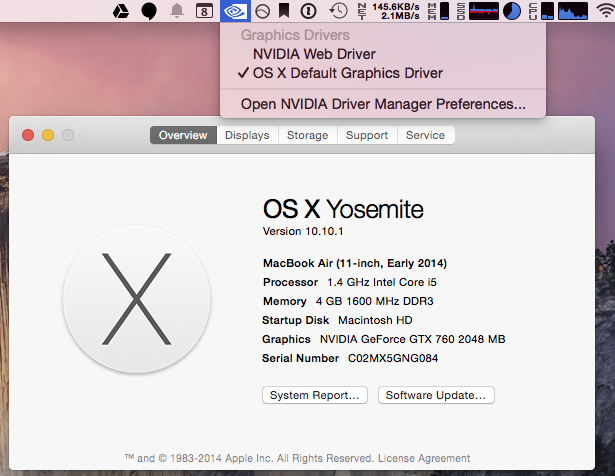
Task: Close the About This Mac window
Action: [x=28, y=135]
